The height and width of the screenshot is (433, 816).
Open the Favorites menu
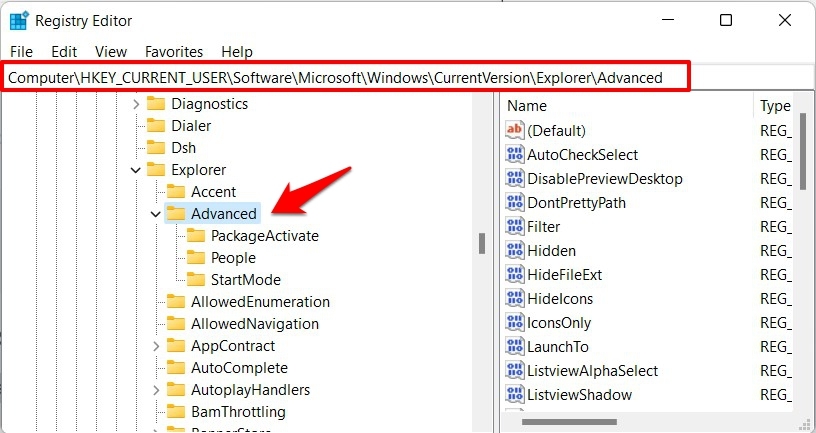(x=174, y=52)
